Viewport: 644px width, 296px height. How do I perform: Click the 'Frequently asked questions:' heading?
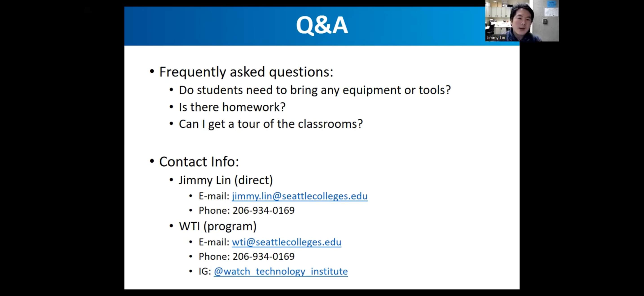(x=246, y=72)
